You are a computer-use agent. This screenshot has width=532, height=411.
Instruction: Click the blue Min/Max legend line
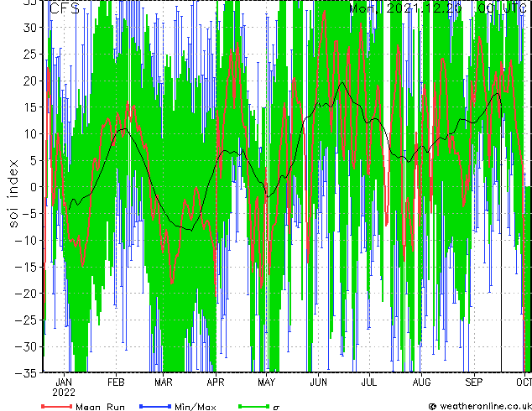(155, 406)
